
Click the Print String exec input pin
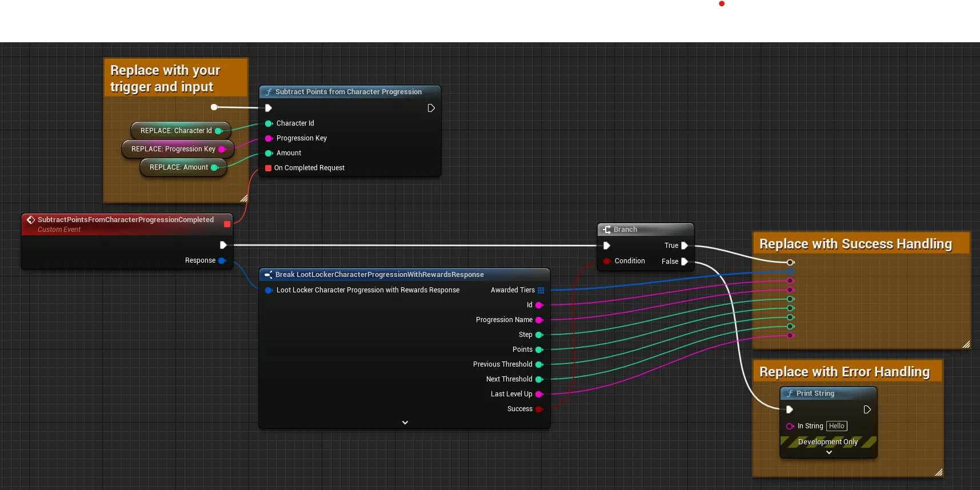[790, 409]
